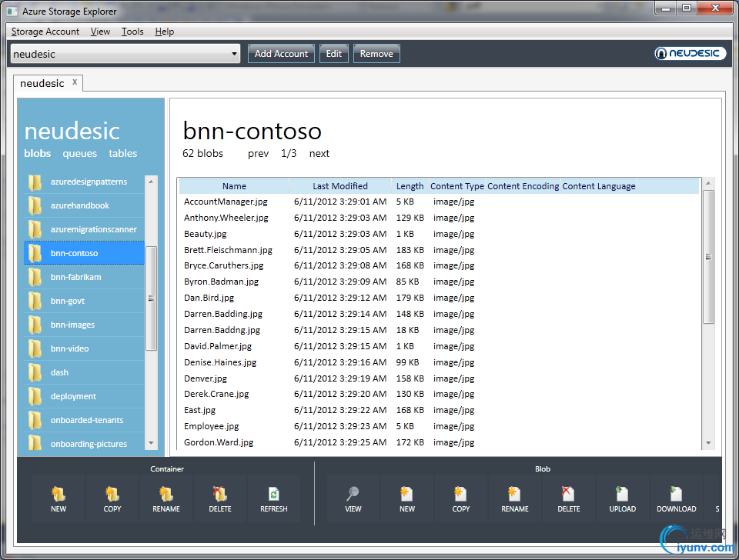Click the copy container icon
Viewport: 739px width, 560px height.
coord(112,495)
